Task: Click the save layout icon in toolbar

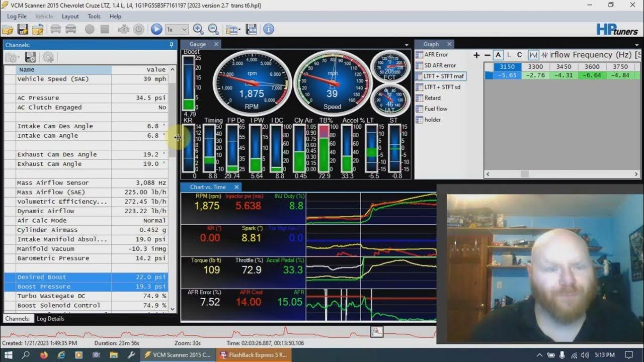Action: click(x=251, y=29)
